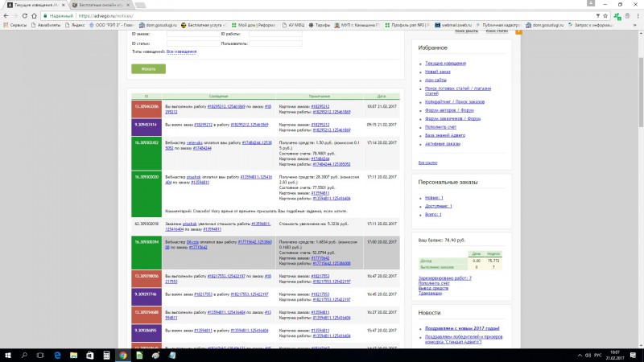Screen dimensions: 644x362
Task: Open the Chrome menu three-dots icon
Action: (638, 15)
